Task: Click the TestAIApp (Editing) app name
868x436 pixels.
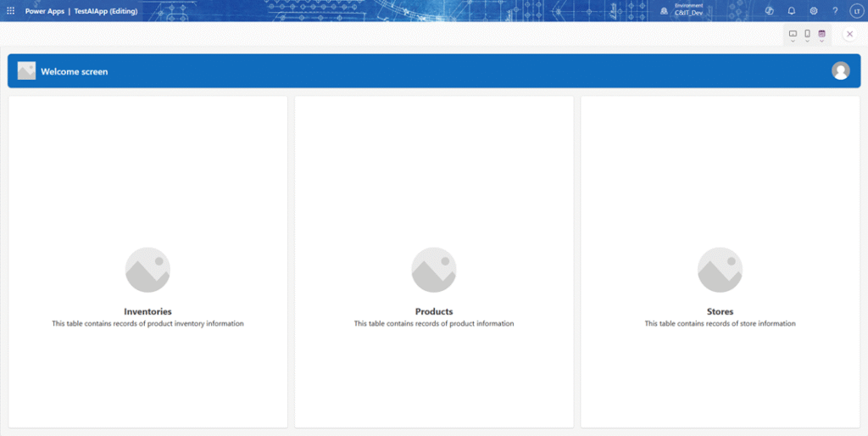Action: coord(106,11)
